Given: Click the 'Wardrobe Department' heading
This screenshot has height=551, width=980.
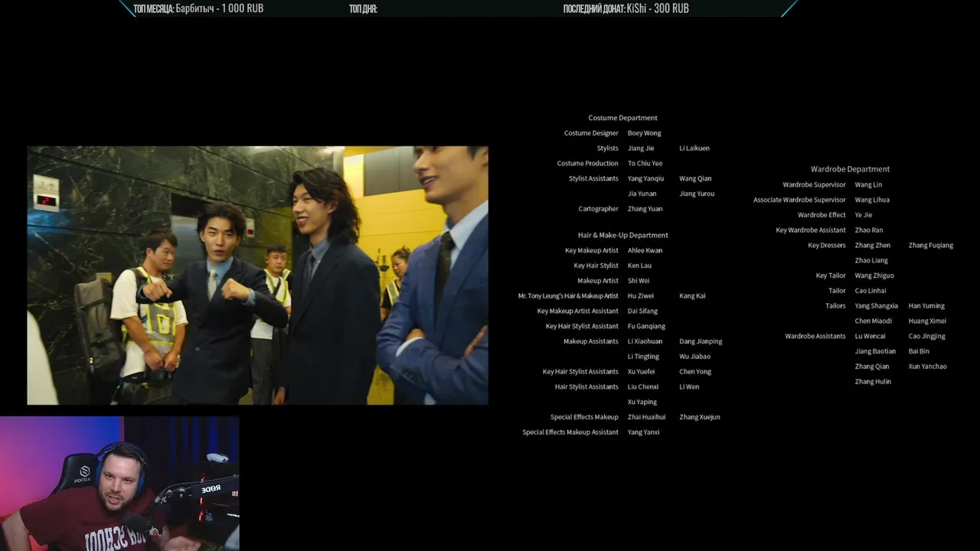Looking at the screenshot, I should [850, 169].
